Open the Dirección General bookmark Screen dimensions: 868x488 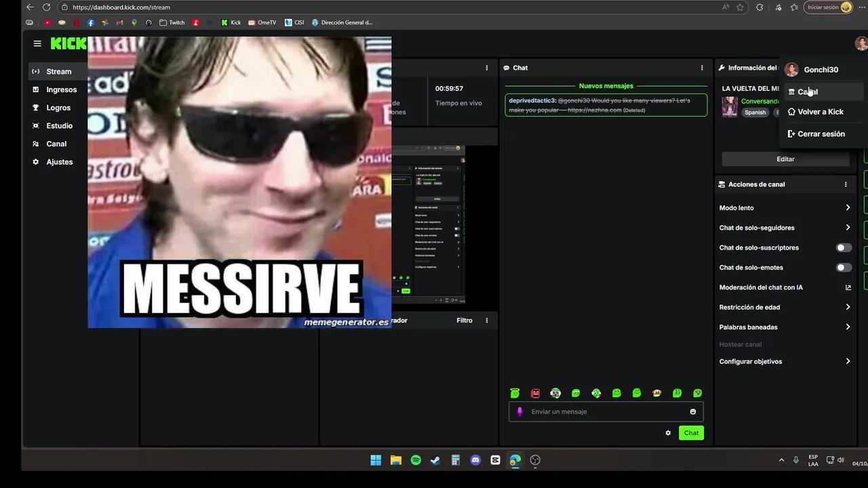click(342, 22)
